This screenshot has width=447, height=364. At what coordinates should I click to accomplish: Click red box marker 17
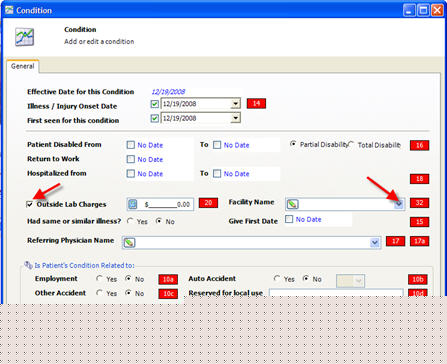pyautogui.click(x=395, y=241)
